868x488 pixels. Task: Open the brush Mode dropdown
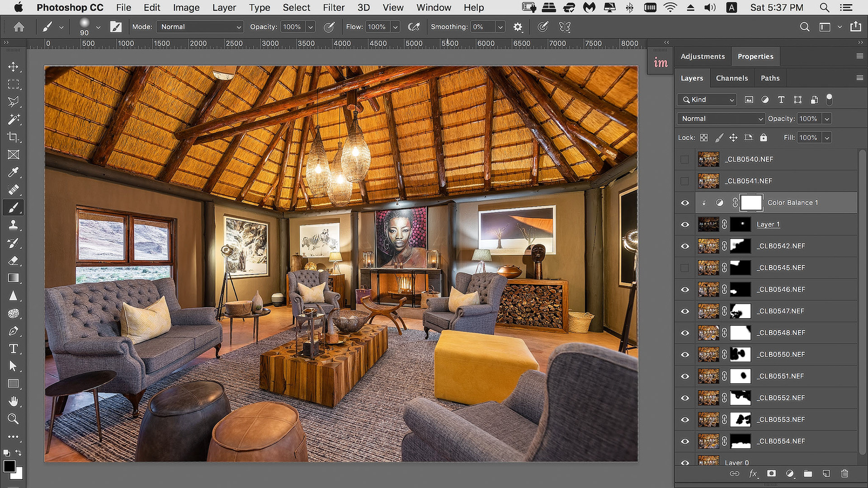coord(200,27)
